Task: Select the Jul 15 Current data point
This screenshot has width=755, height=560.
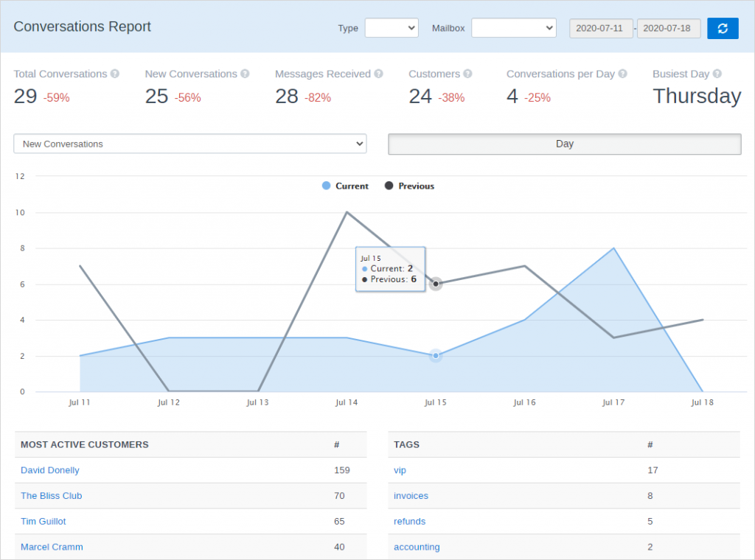Action: [x=435, y=355]
